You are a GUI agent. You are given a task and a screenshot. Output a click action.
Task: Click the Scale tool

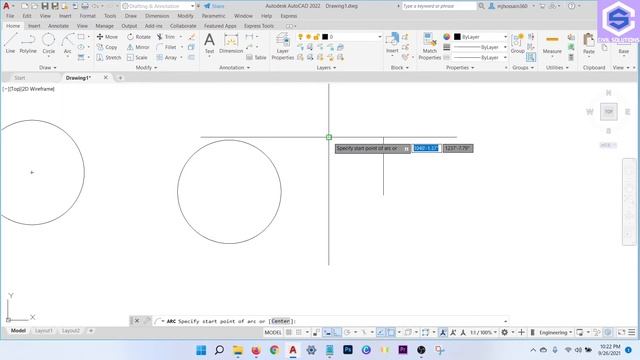[x=137, y=58]
